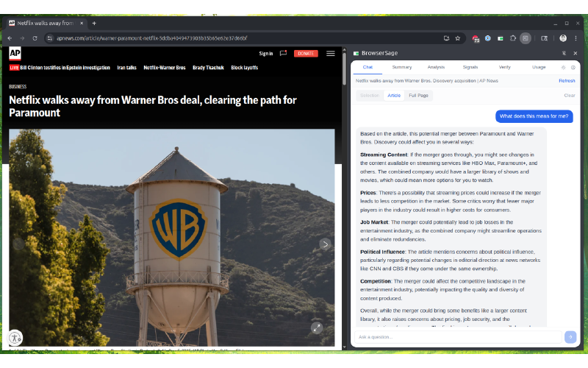Click the red DONATE button
This screenshot has width=588, height=368.
click(306, 53)
